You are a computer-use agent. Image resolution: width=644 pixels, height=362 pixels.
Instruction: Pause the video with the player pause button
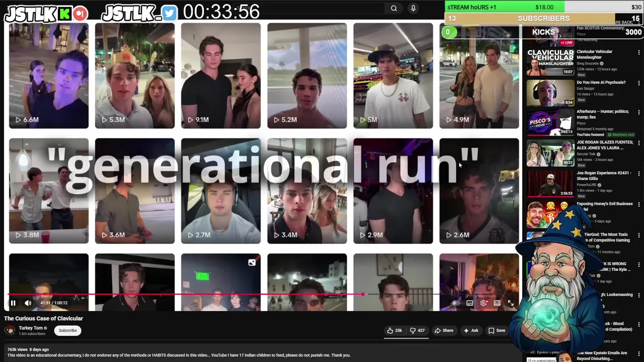(x=13, y=303)
